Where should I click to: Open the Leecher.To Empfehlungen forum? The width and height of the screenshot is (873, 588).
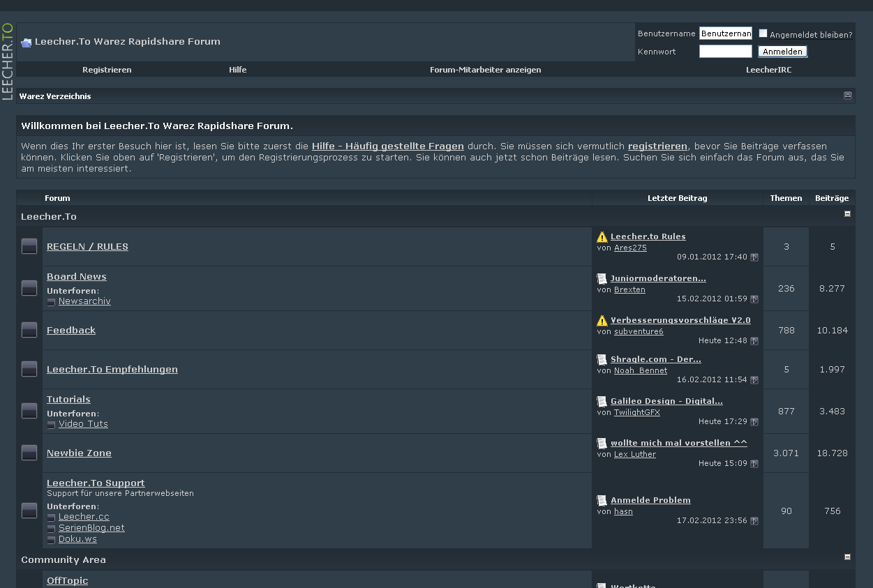click(x=112, y=369)
